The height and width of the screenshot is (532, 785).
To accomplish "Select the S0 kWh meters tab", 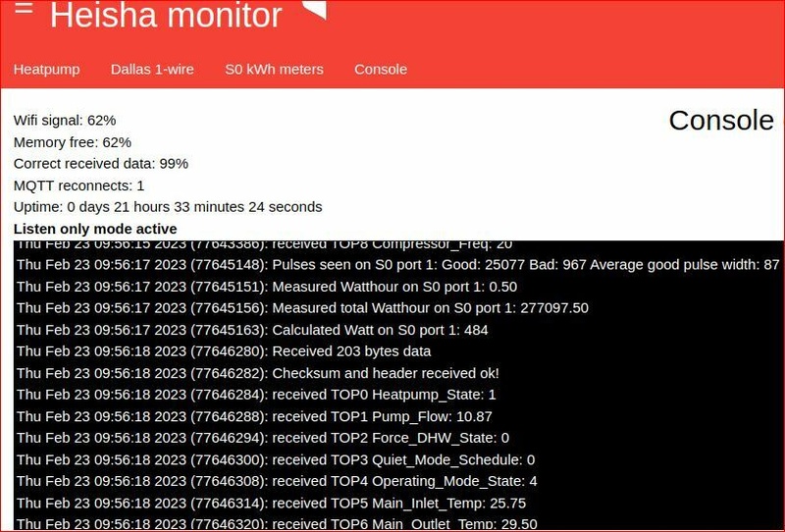I will 274,69.
